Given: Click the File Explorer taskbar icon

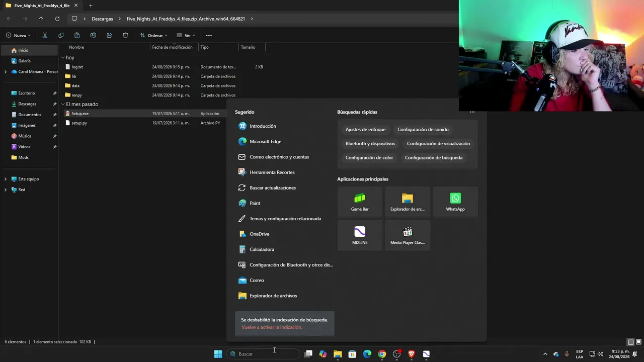Looking at the screenshot, I should click(x=338, y=354).
